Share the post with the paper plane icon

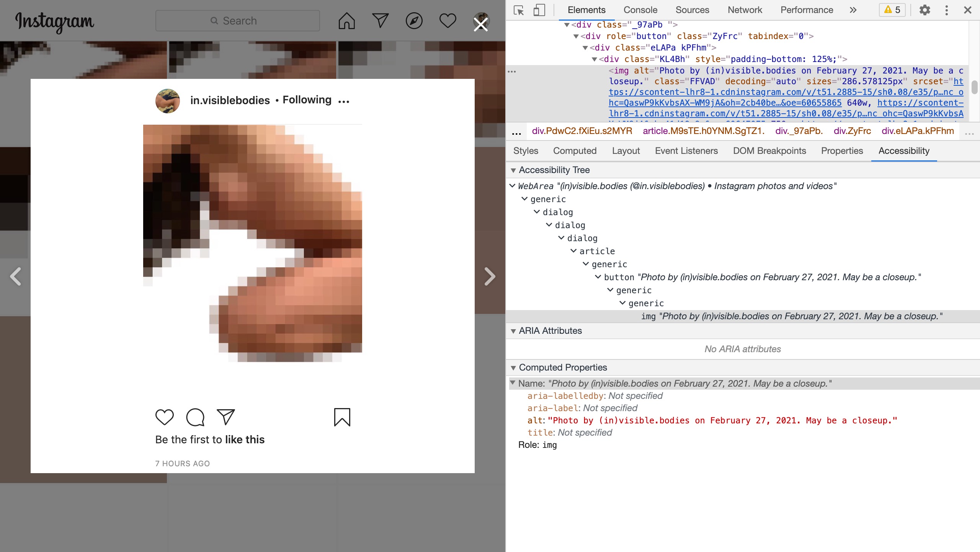225,417
